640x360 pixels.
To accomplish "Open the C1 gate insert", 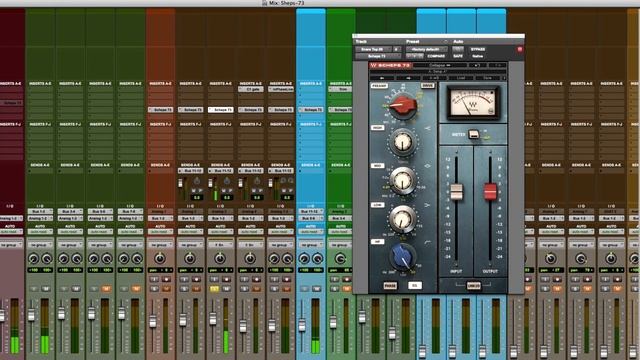I will pos(251,89).
